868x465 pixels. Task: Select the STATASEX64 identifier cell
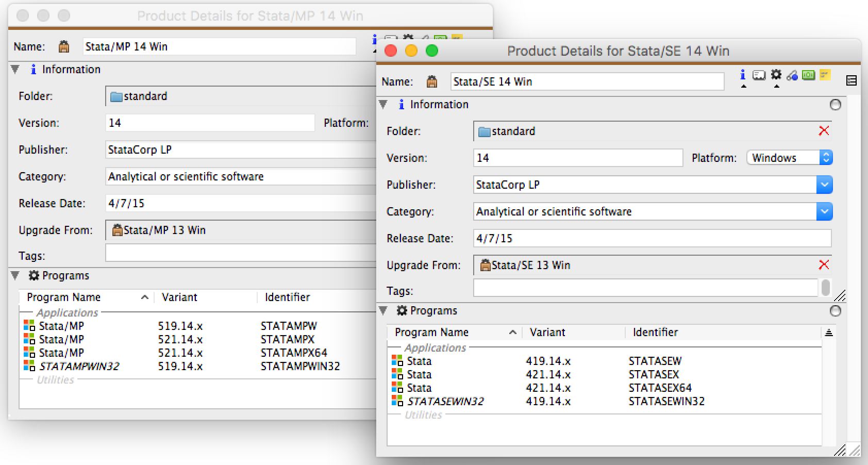(660, 388)
